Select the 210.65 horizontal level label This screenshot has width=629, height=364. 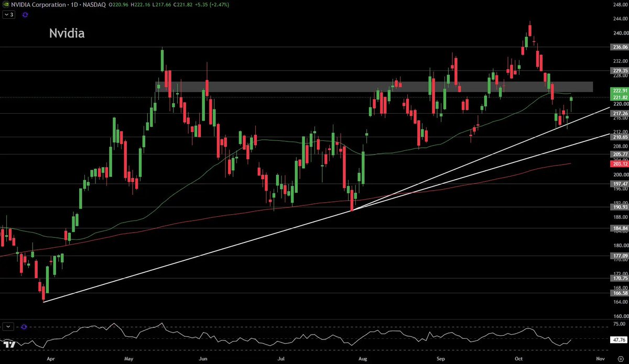[x=620, y=137]
